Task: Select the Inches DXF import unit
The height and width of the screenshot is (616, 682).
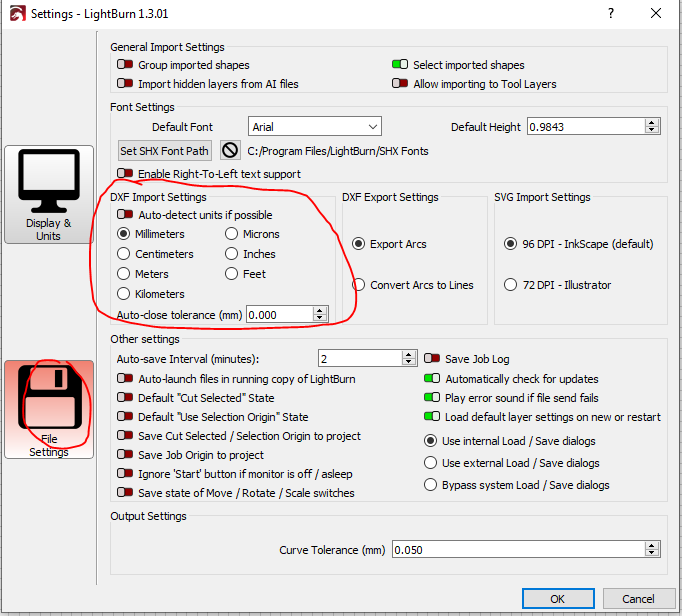Action: coord(231,254)
